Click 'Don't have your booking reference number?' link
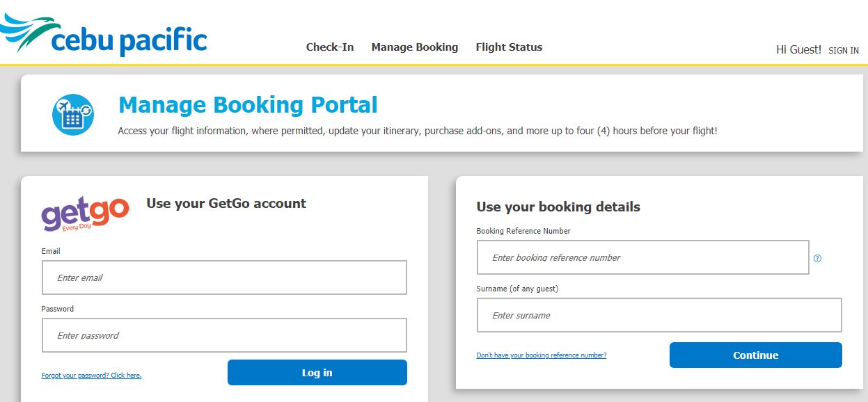The height and width of the screenshot is (402, 868). tap(541, 355)
